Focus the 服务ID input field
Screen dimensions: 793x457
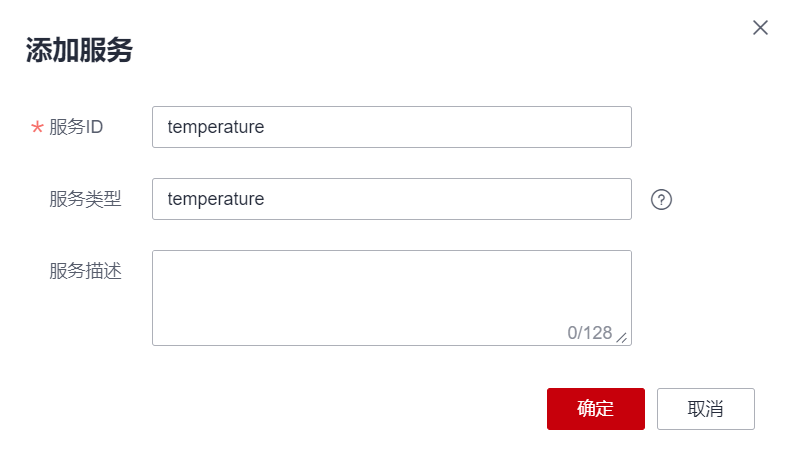pyautogui.click(x=391, y=127)
